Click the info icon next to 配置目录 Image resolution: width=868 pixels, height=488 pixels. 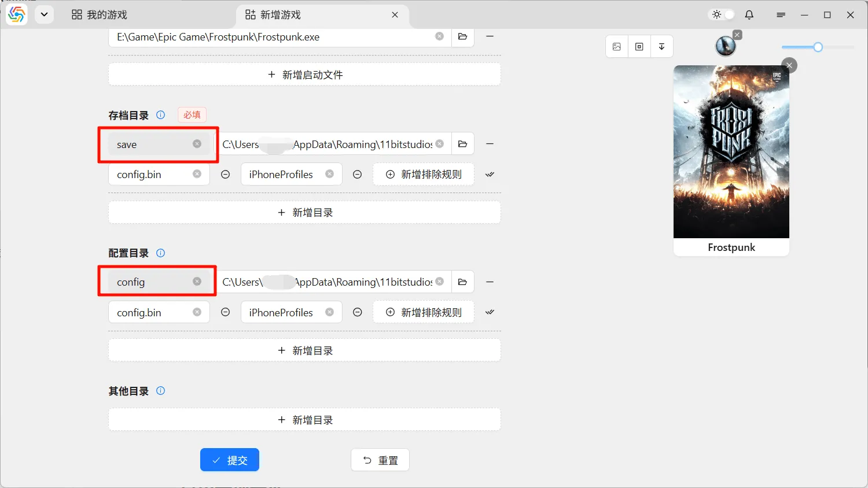coord(161,253)
